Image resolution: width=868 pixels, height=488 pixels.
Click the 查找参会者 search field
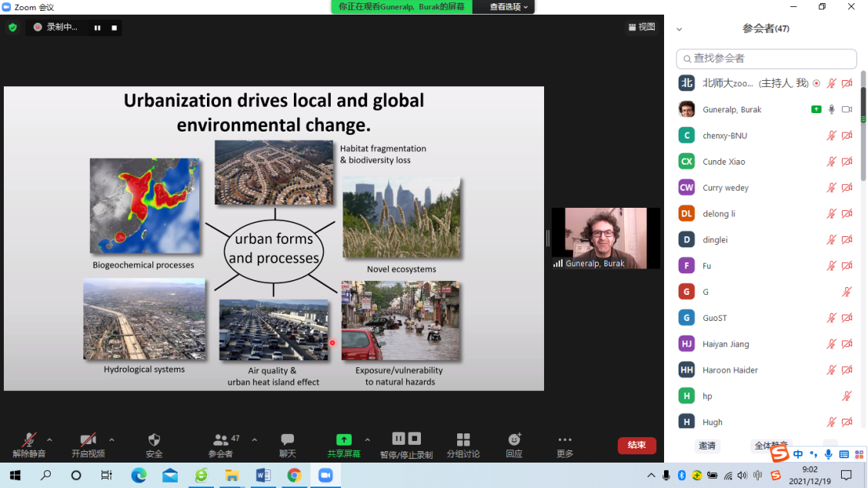[766, 58]
